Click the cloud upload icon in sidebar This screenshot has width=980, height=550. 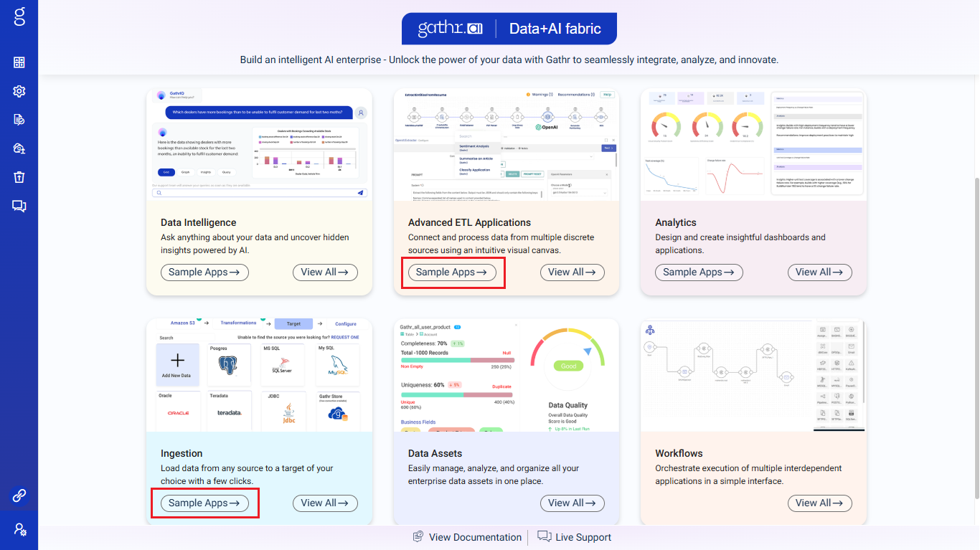point(19,148)
